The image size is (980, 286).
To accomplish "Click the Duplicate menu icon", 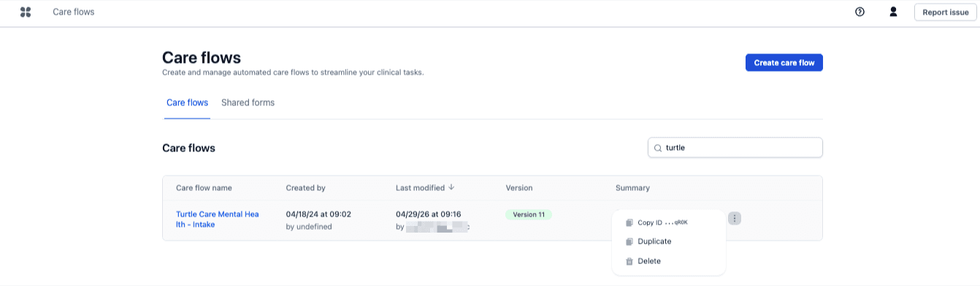I will point(629,241).
